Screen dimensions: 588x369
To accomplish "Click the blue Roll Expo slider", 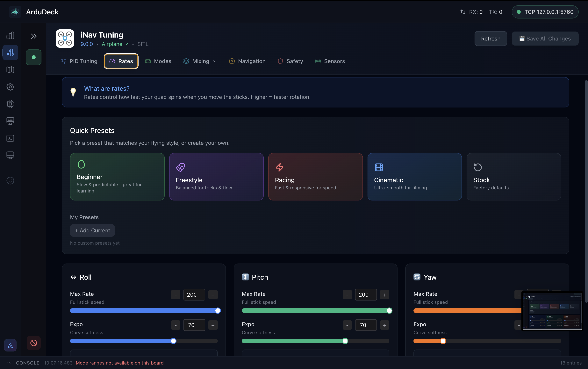I will [144, 341].
